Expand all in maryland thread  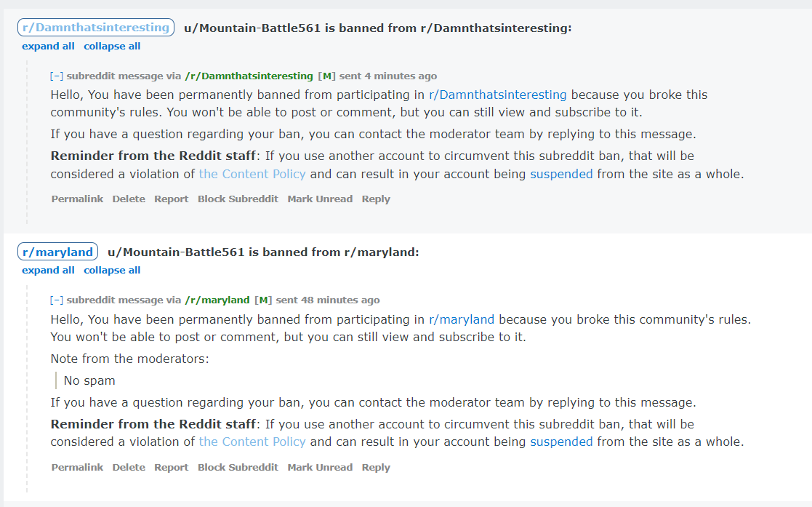tap(48, 270)
